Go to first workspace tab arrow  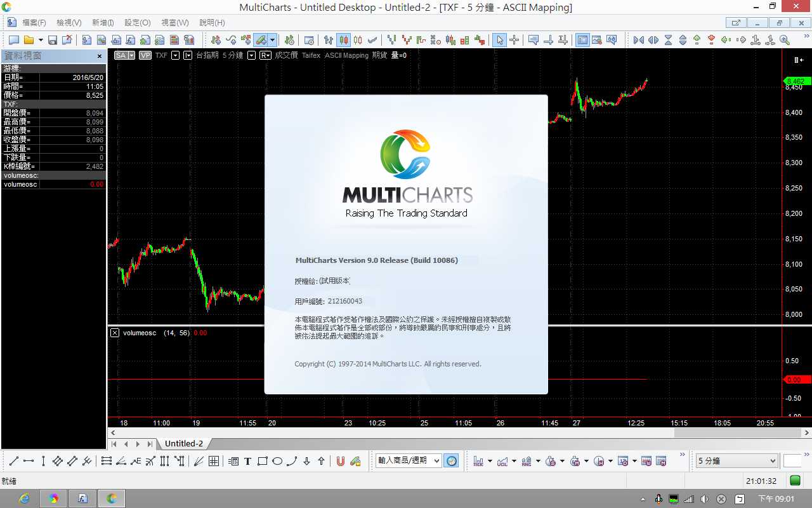(x=114, y=444)
